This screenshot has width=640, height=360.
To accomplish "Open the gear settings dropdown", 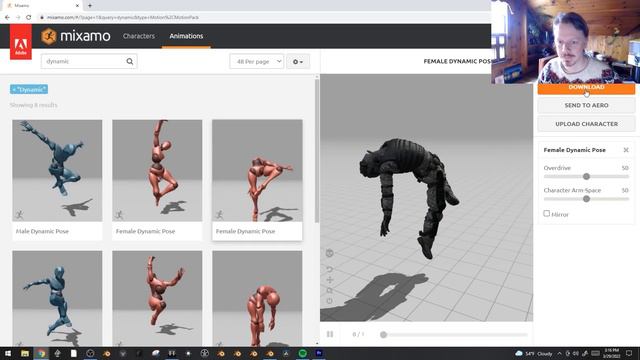I will pos(298,62).
